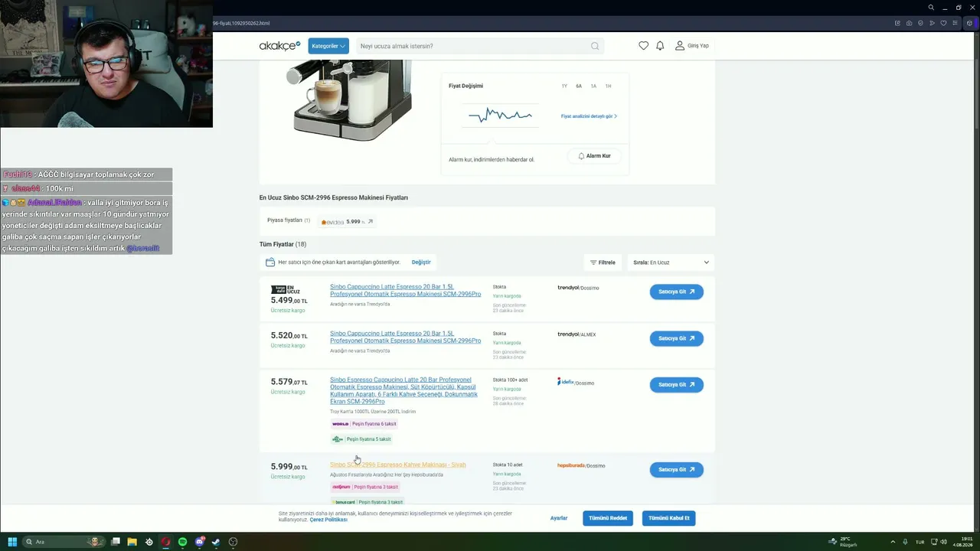Click Satıcıya Git for the Hepsiburada 5.999 TL offer
The image size is (980, 551).
pyautogui.click(x=677, y=470)
